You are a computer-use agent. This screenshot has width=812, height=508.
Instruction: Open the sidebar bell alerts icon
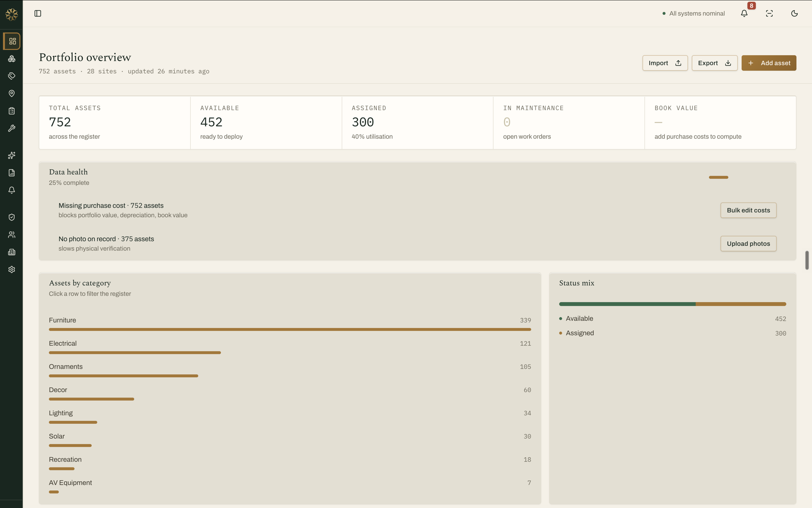(x=12, y=190)
